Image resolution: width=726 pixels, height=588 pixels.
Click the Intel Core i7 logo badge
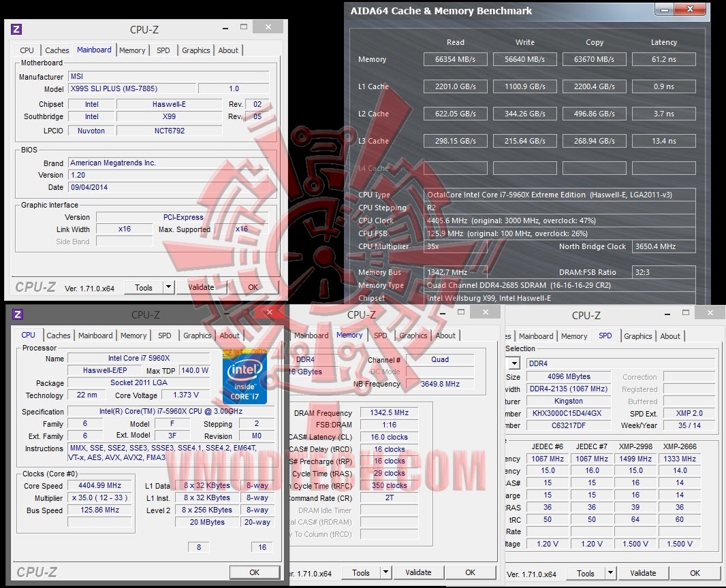(244, 377)
